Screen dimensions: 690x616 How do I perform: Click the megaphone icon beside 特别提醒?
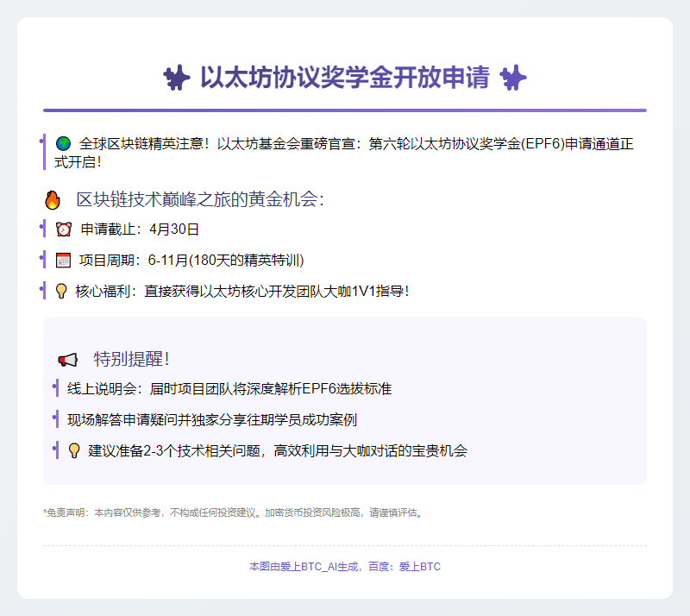tap(68, 360)
